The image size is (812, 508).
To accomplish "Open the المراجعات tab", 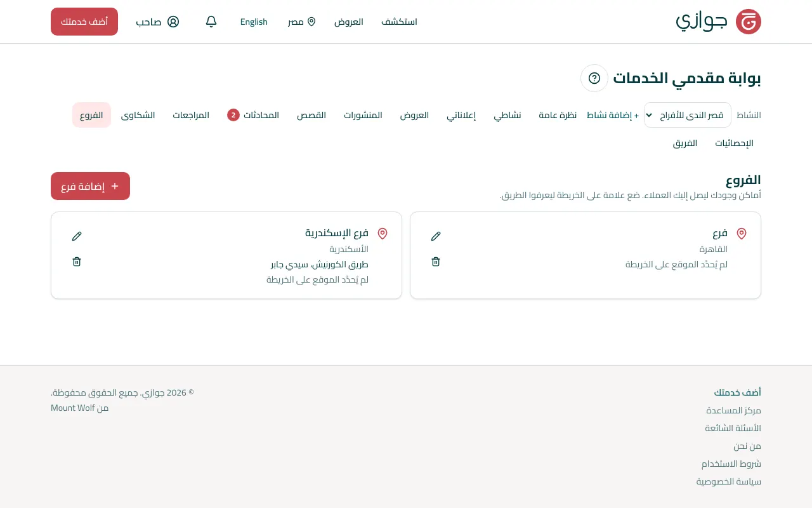I will point(191,115).
